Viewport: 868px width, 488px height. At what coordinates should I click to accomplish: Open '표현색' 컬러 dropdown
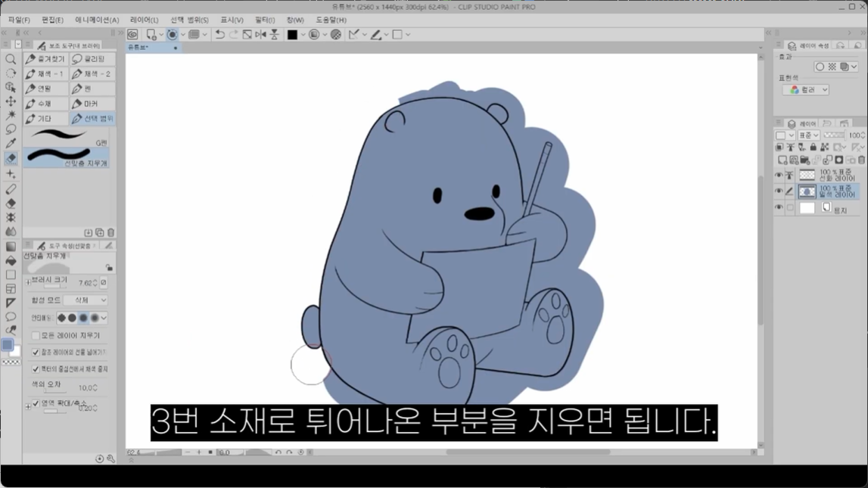pyautogui.click(x=806, y=89)
